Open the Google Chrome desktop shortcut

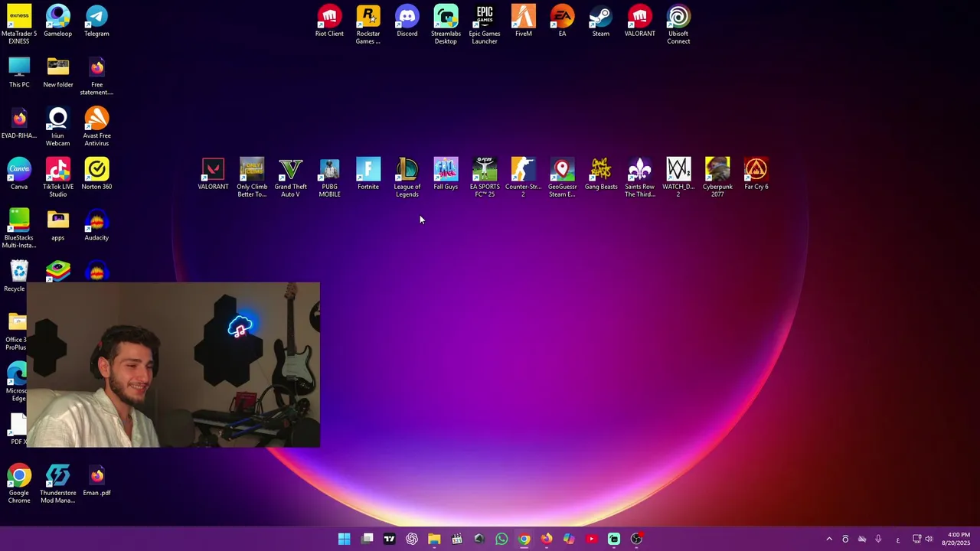[x=19, y=484]
